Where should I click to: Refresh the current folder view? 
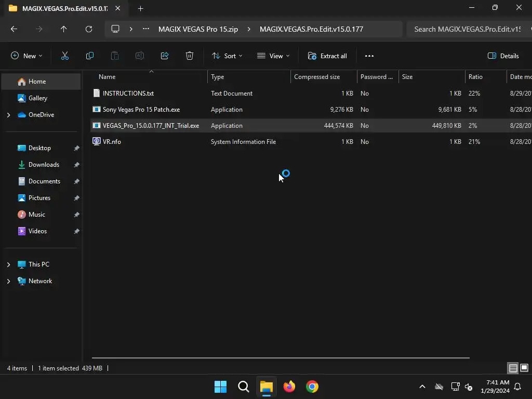click(x=89, y=29)
